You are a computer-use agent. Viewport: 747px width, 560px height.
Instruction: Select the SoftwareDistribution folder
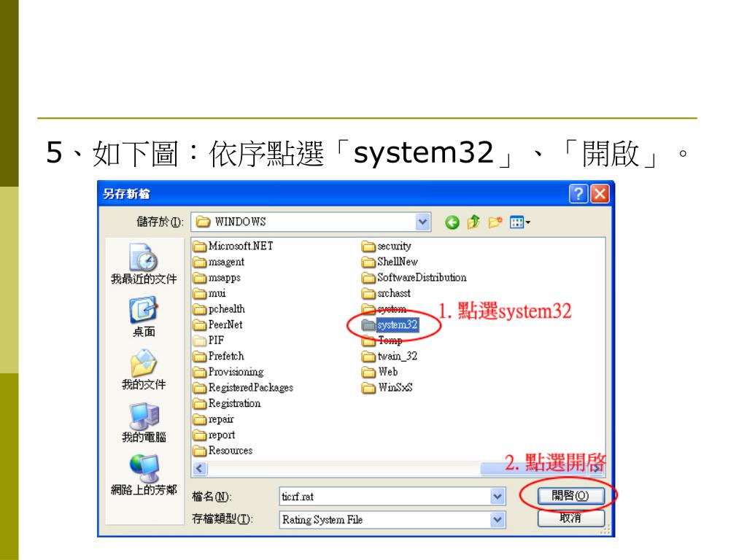pyautogui.click(x=414, y=278)
